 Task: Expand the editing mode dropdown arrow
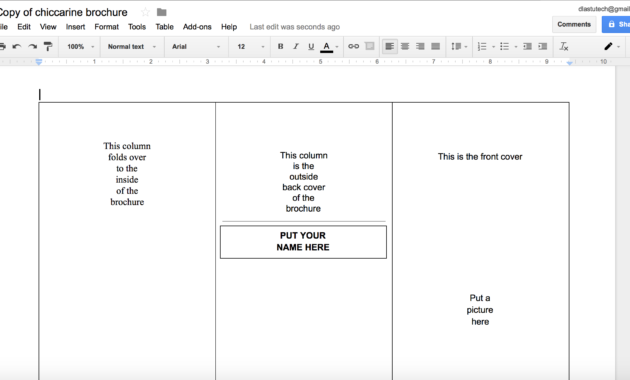(619, 47)
